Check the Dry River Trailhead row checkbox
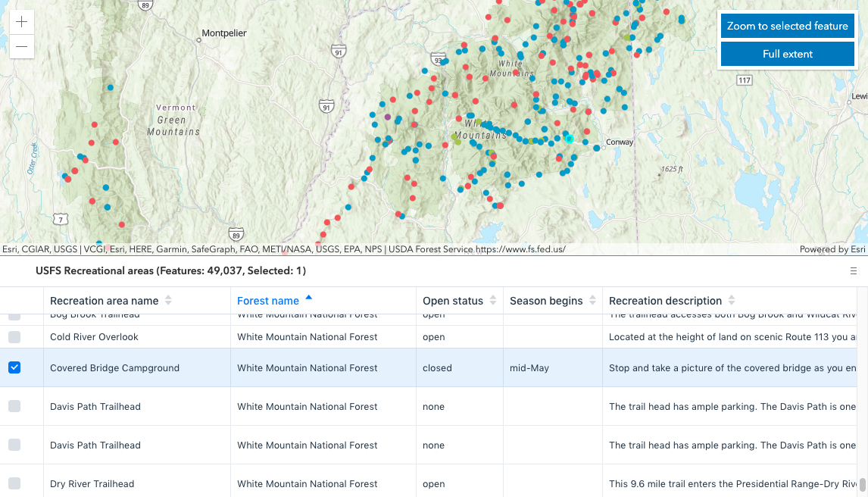The width and height of the screenshot is (868, 497). (x=14, y=483)
